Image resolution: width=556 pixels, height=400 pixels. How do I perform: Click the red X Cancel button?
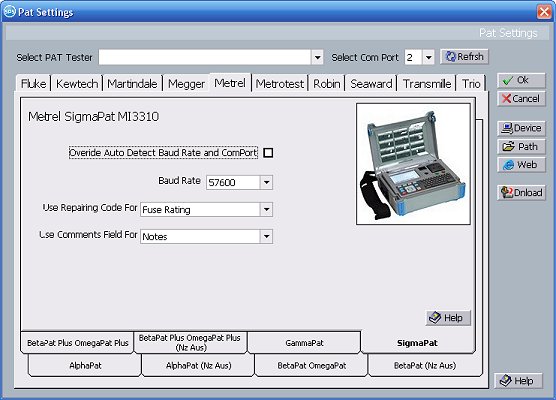(x=521, y=99)
